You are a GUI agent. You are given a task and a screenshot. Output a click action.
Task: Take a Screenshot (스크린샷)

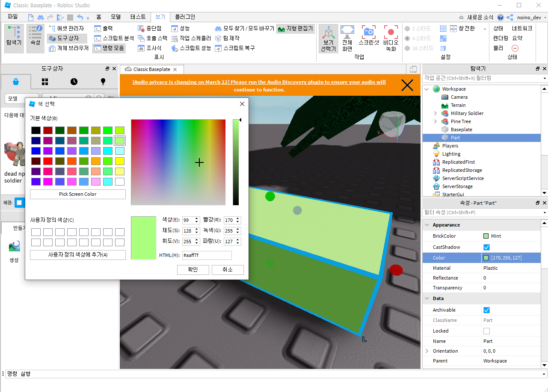(368, 36)
